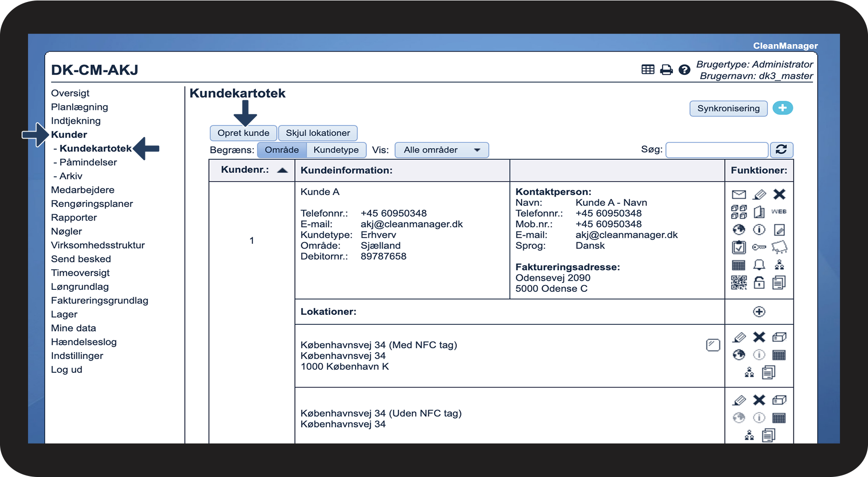The image size is (868, 477).
Task: Add a location with the circled plus icon
Action: (759, 311)
